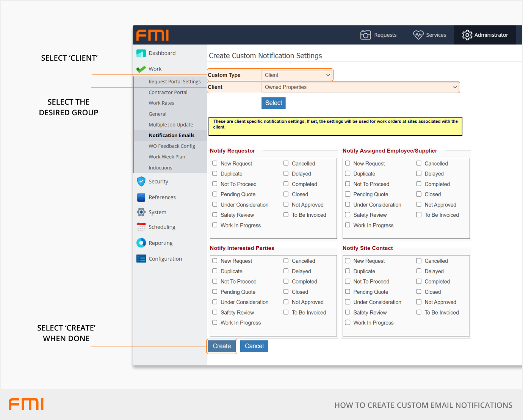523x420 pixels.
Task: Enable New Request under Notify Requestor
Action: click(215, 163)
